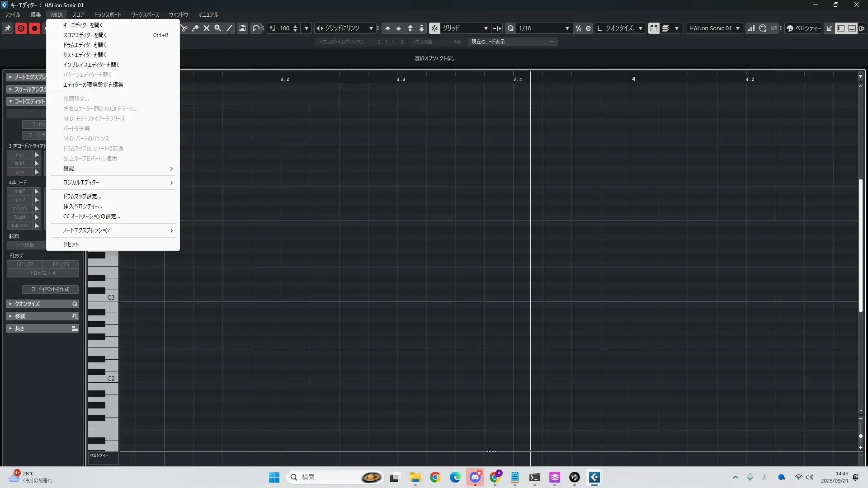Click the vertical zoom slider handle

(861, 436)
